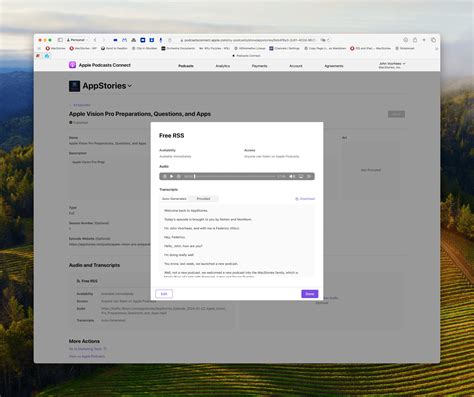Click the AppStories show artwork thumbnail
474x397 pixels.
pos(74,86)
